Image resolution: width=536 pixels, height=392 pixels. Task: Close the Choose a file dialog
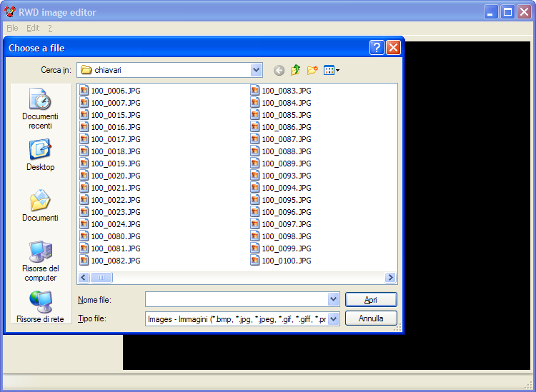tap(393, 48)
